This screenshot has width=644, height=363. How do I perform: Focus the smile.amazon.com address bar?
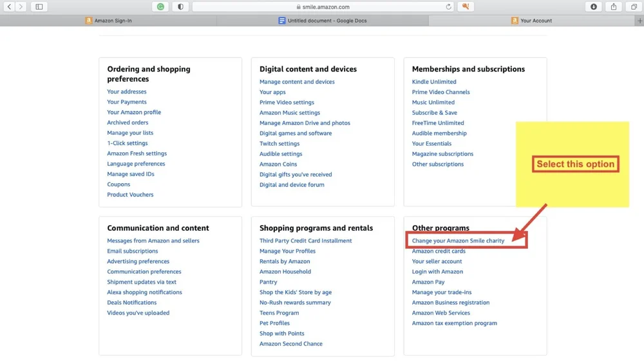tap(323, 6)
